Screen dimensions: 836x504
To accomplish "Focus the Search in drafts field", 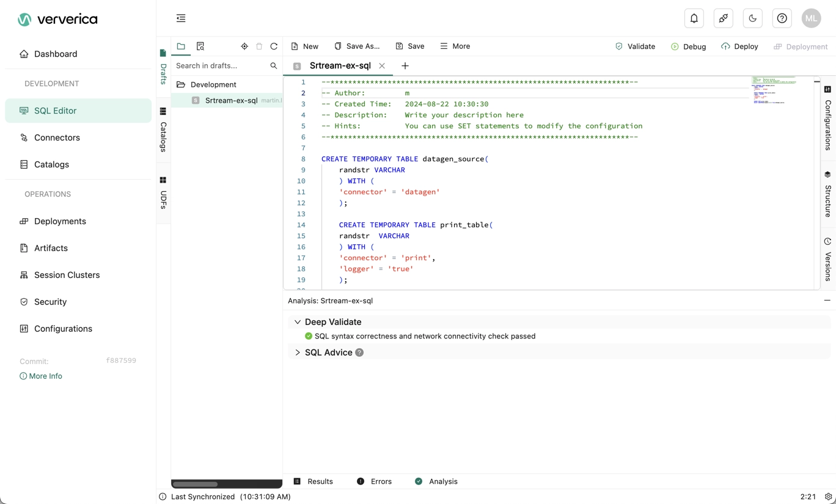I will click(x=220, y=65).
